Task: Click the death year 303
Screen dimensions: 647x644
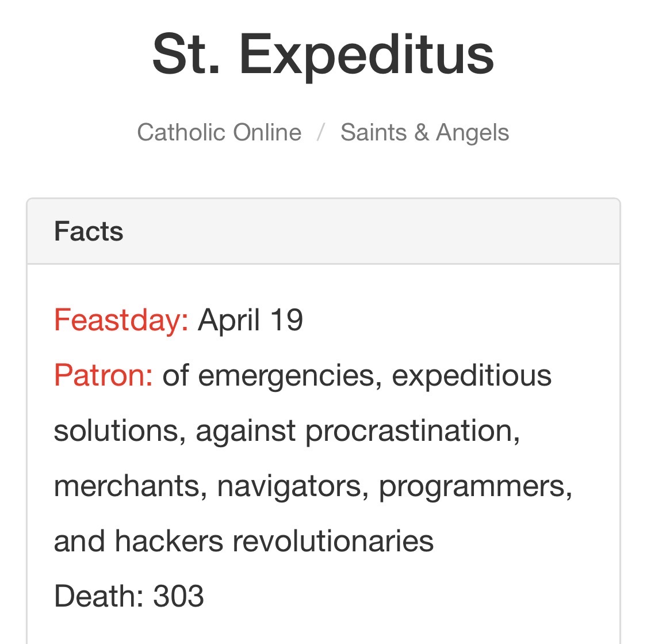Action: [178, 596]
